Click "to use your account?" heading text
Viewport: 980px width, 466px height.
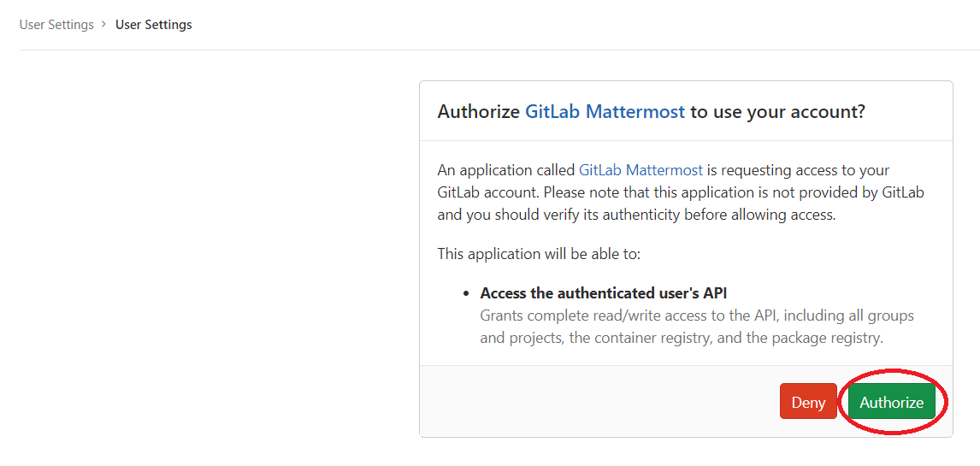coord(777,112)
